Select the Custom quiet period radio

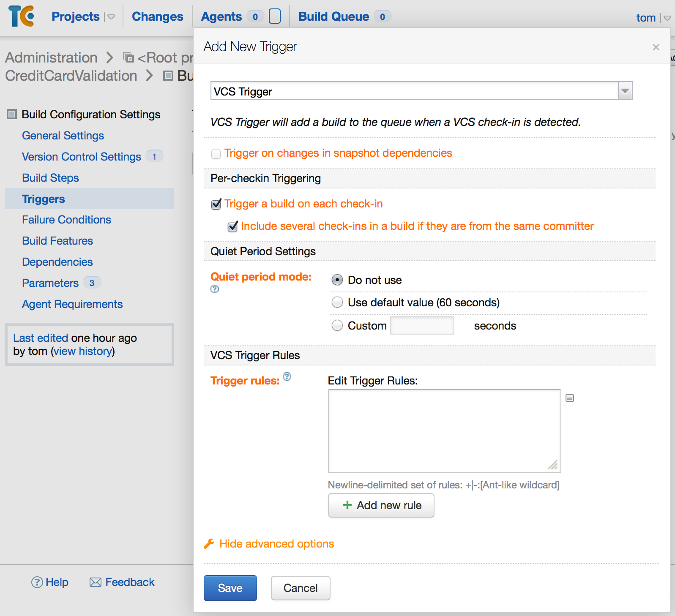click(337, 326)
